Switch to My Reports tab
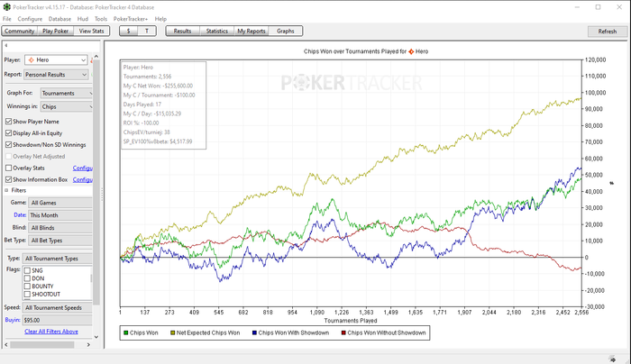Image resolution: width=631 pixels, height=364 pixels. 251,31
